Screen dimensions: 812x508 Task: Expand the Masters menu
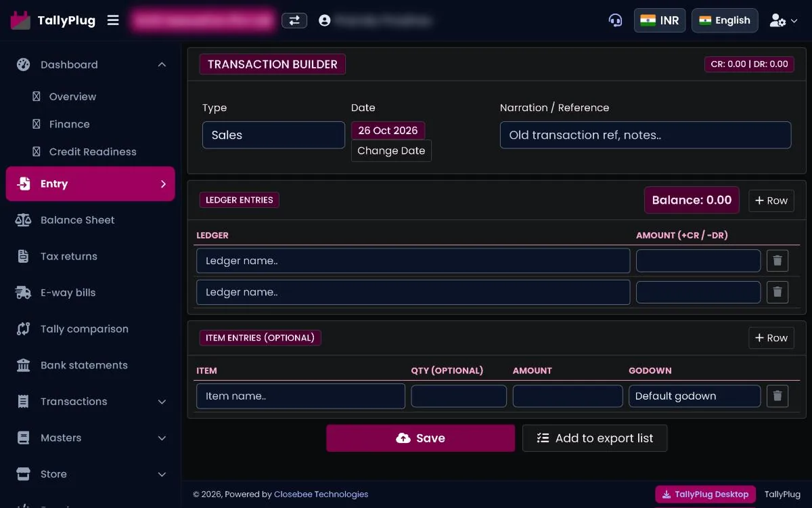click(x=90, y=438)
